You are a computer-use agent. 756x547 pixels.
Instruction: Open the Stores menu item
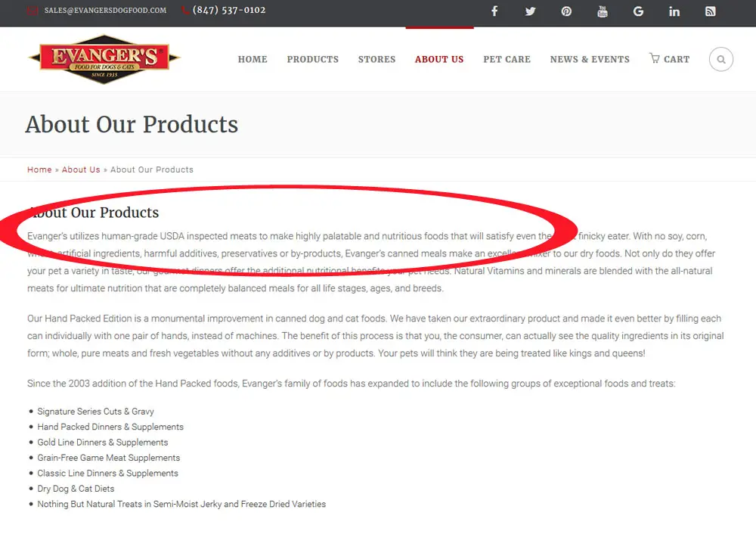(x=376, y=59)
